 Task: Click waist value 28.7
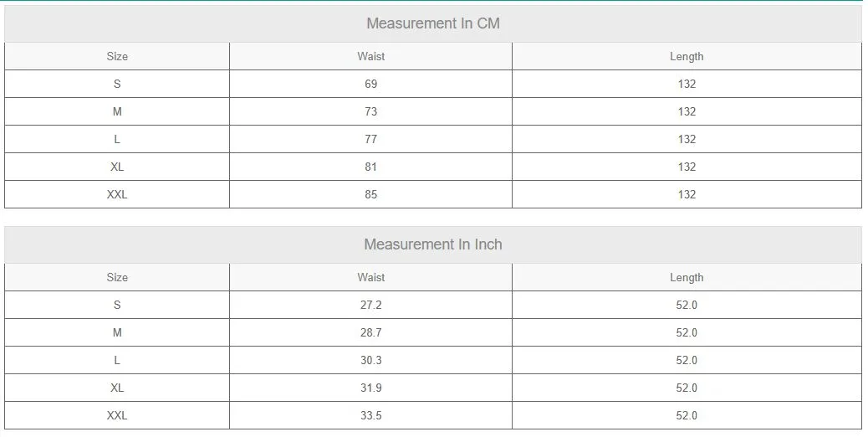click(x=370, y=332)
